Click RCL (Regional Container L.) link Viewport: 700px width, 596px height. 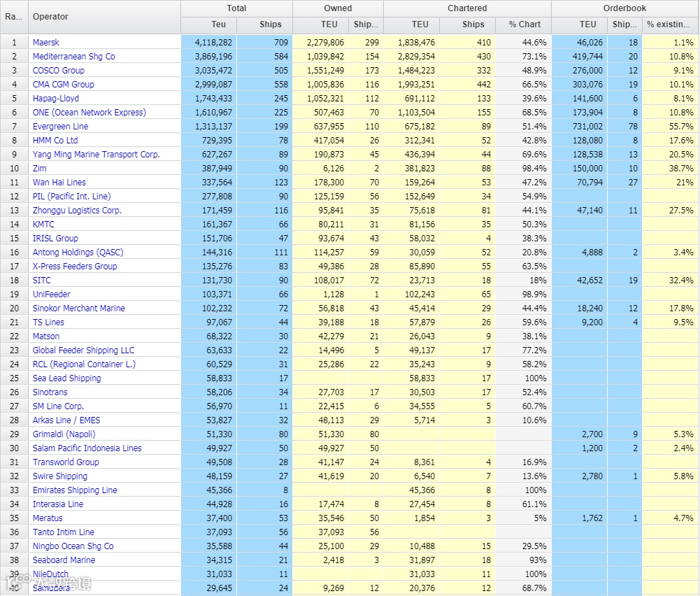pos(84,364)
